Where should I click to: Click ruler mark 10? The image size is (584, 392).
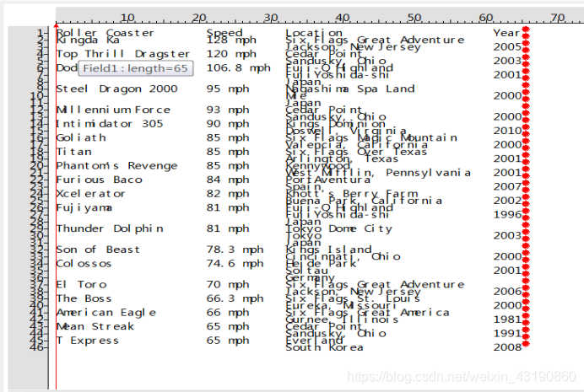tap(127, 18)
